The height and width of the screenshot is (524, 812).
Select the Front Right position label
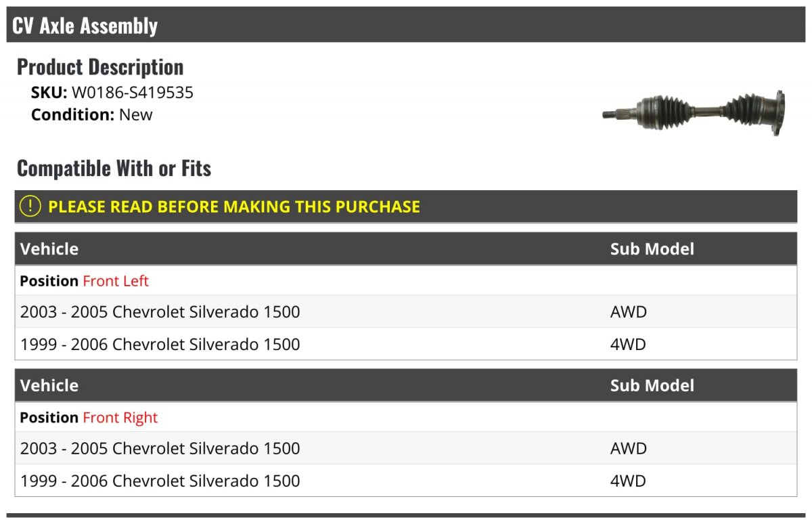pos(120,418)
